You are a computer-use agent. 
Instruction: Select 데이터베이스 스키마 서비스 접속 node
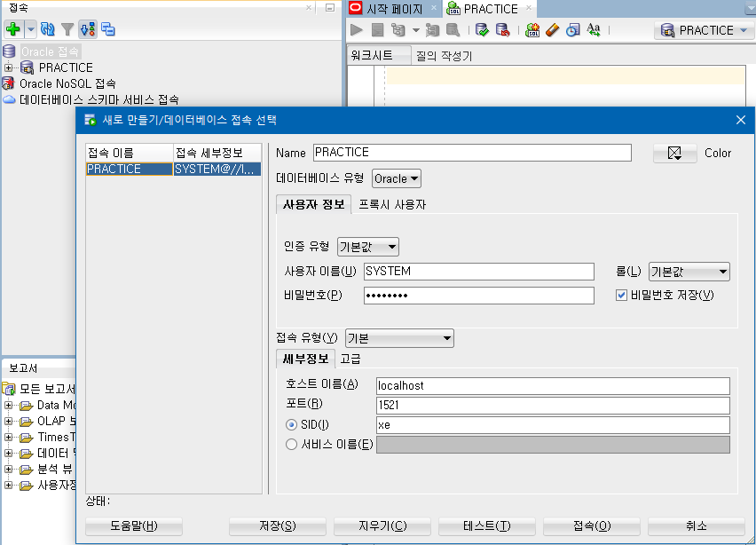pyautogui.click(x=98, y=99)
